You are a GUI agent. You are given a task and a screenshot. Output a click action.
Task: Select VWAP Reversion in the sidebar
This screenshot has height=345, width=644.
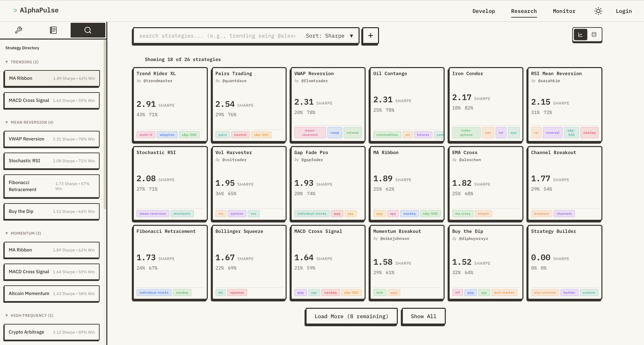[52, 139]
